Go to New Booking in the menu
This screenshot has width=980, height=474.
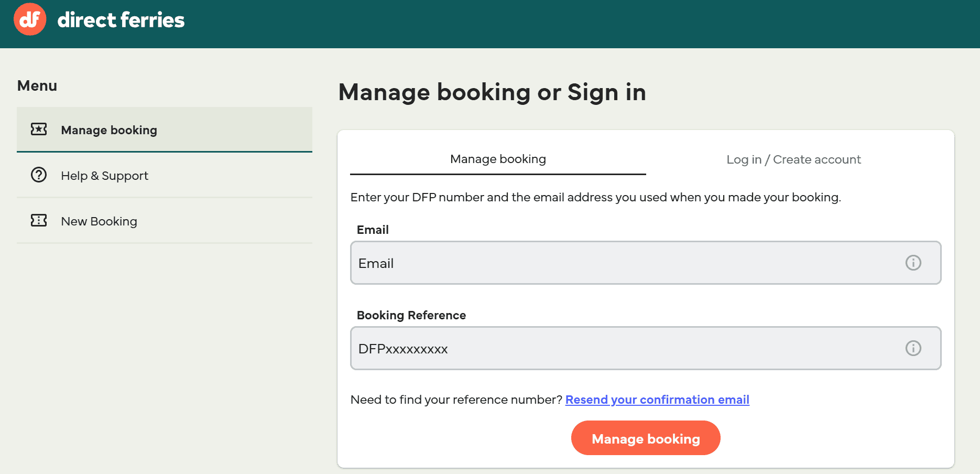(165, 221)
